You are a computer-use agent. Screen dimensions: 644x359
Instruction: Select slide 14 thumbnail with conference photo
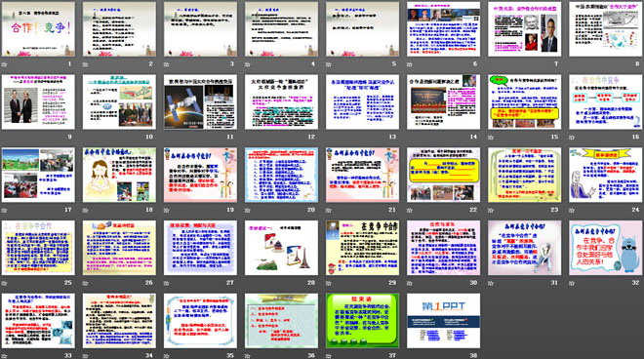444,101
